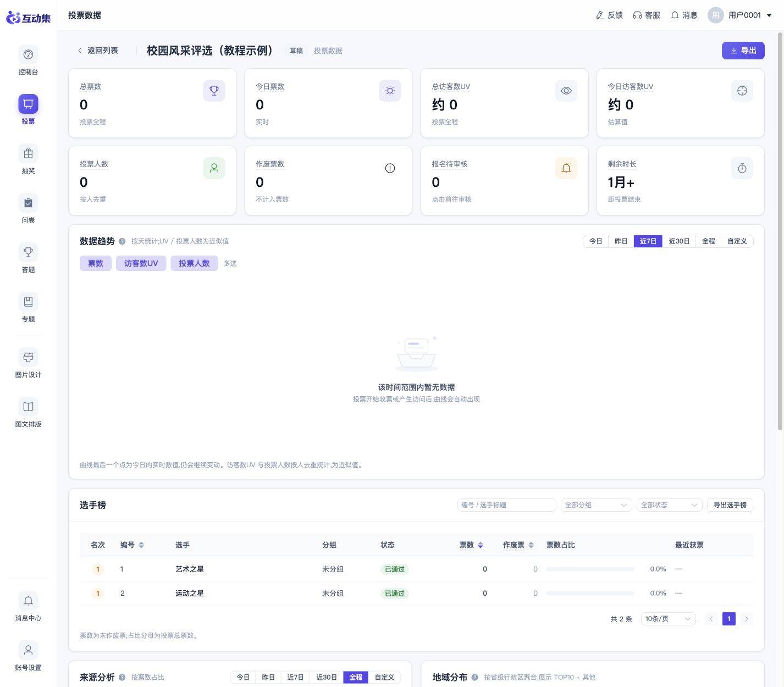The height and width of the screenshot is (687, 784).
Task: Select 全程 range in 数据趋势
Action: 708,241
